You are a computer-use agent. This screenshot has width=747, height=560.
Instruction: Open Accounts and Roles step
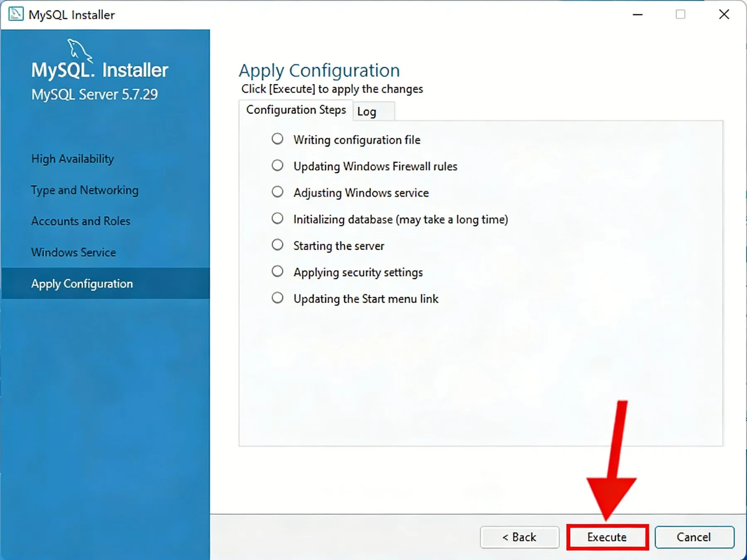point(81,221)
